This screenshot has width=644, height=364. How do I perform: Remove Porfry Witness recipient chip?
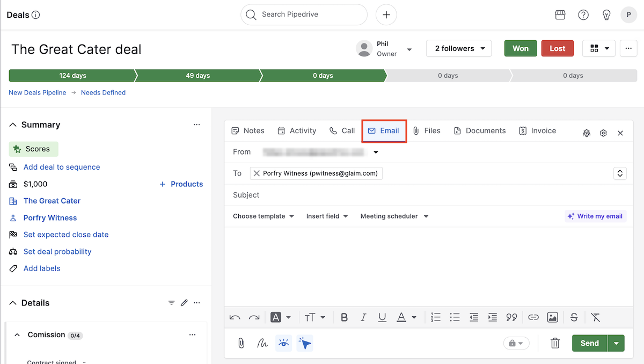coord(257,173)
